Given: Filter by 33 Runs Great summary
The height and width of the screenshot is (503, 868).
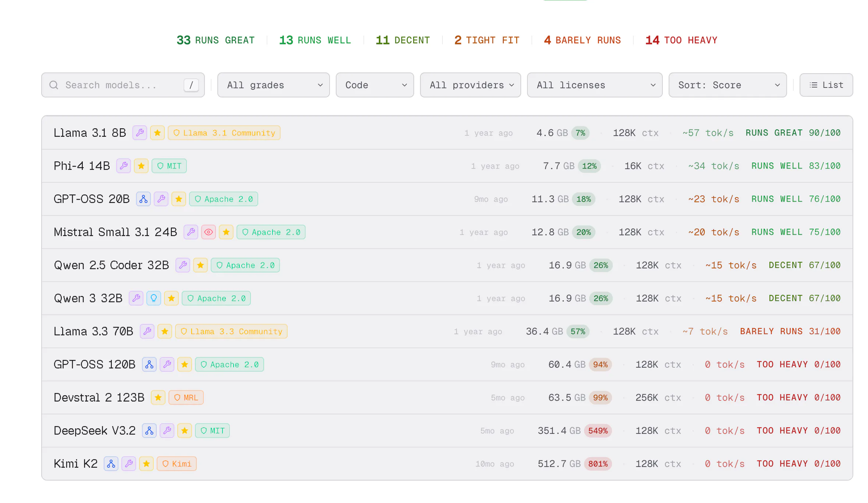Looking at the screenshot, I should [x=216, y=40].
